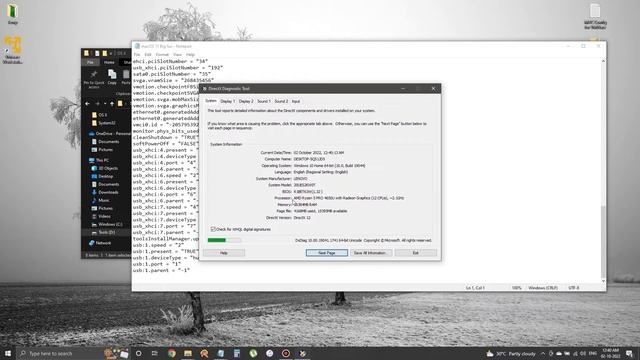Select Pictures under This PC in Explorer
640x360 pixels.
tap(102, 208)
